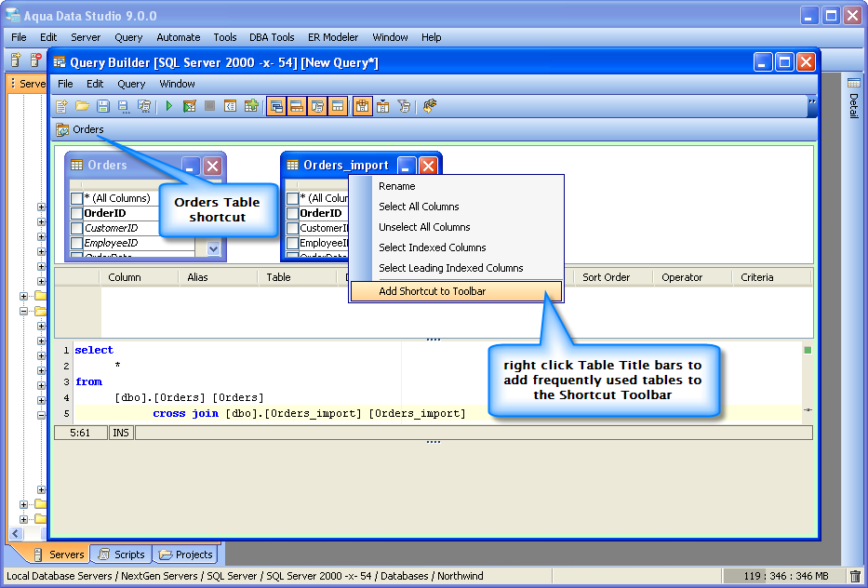Screen dimensions: 868x588
Task: Click the Add Table icon with green plus
Action: click(x=251, y=106)
